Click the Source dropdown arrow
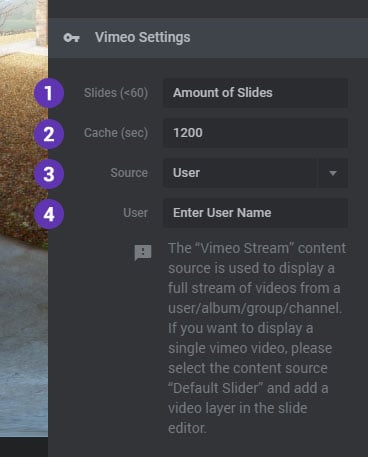 pyautogui.click(x=333, y=173)
